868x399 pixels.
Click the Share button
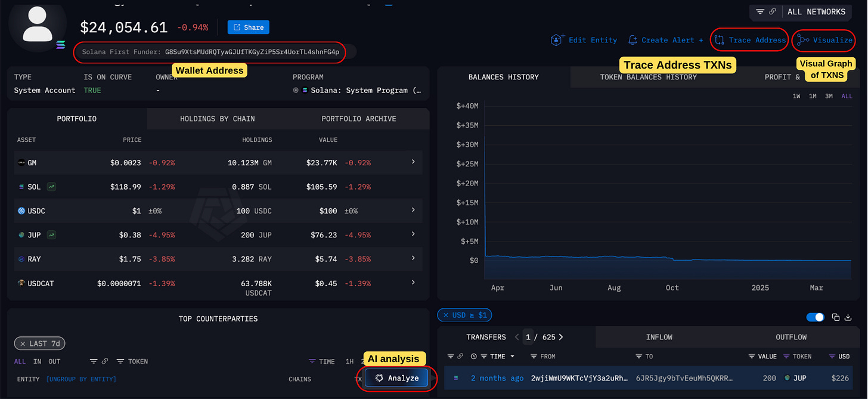(x=249, y=27)
